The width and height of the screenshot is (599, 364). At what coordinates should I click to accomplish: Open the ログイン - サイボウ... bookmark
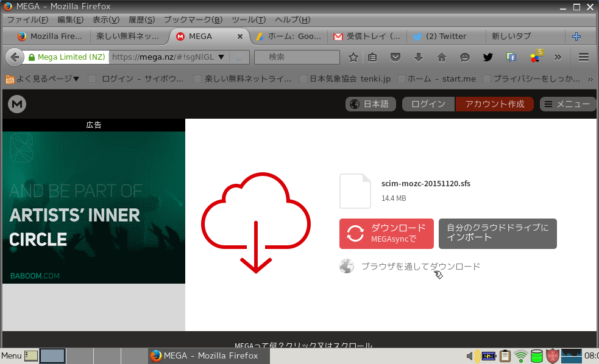coord(136,79)
